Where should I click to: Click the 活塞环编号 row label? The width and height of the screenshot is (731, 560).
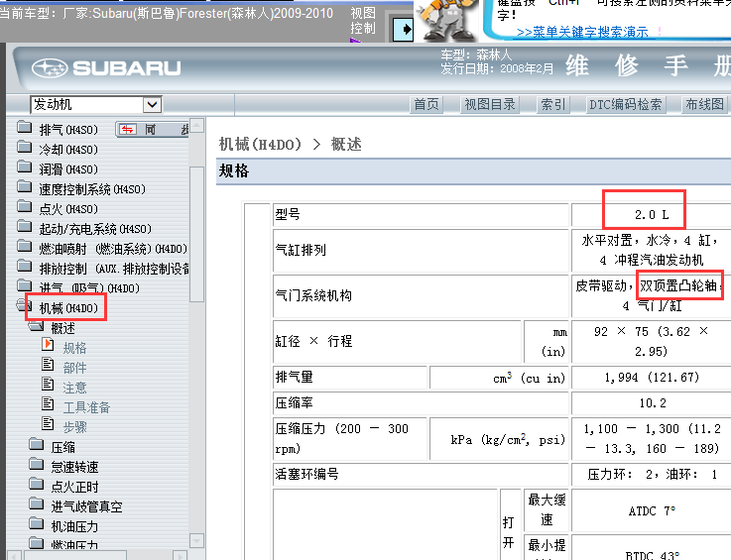[x=306, y=475]
